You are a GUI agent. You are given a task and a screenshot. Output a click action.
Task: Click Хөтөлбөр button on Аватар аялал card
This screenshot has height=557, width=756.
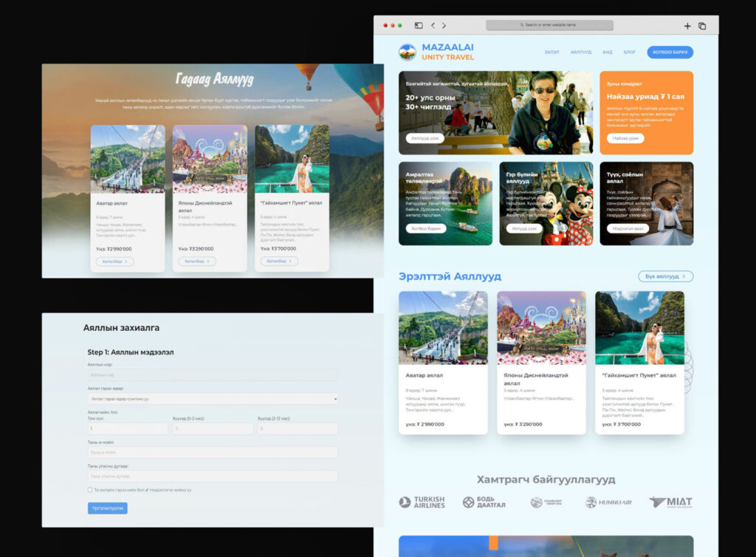[x=114, y=262]
